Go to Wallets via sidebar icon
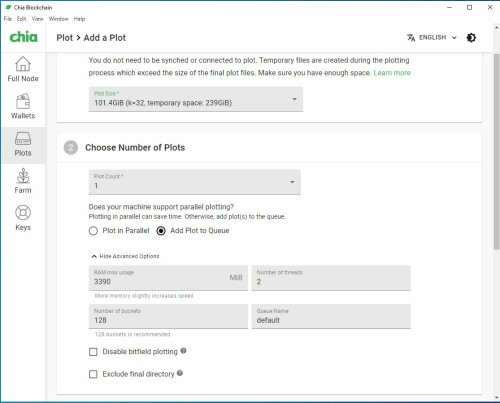The image size is (500, 403). point(23,101)
